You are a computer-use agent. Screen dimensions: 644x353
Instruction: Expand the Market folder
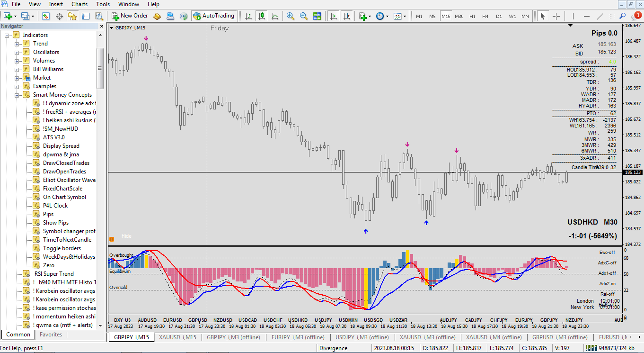17,78
